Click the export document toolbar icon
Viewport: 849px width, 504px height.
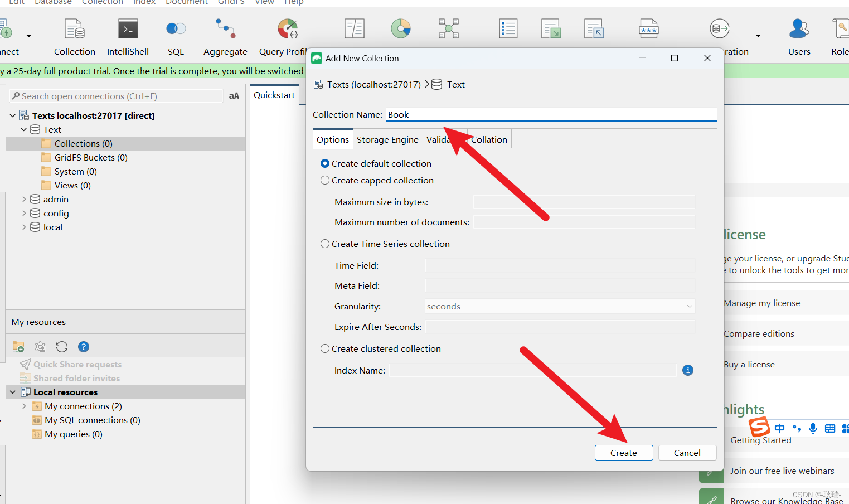click(551, 28)
